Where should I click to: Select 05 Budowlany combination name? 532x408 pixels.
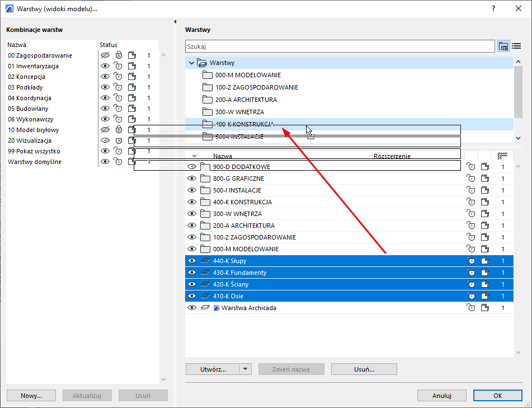[28, 109]
